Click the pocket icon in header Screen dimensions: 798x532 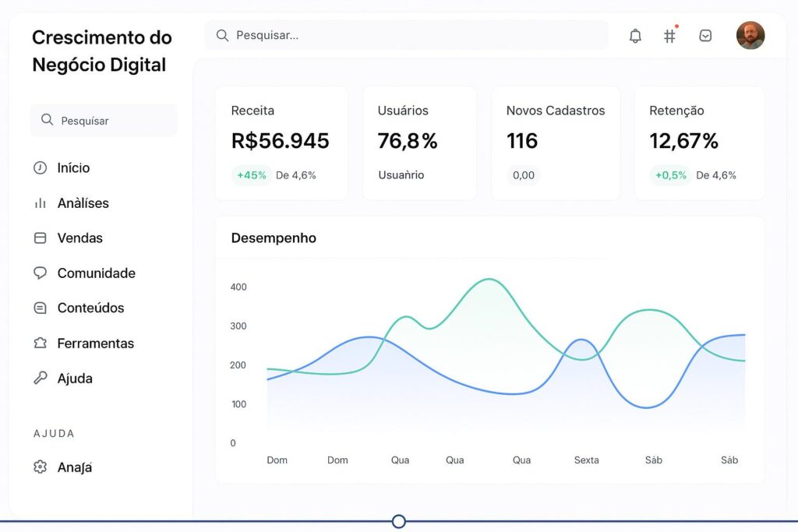click(705, 36)
